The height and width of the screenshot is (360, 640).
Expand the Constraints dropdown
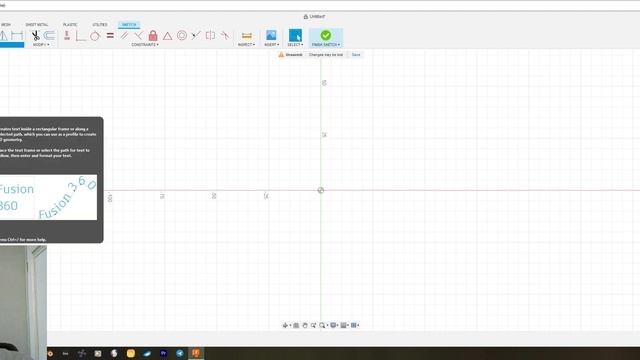click(145, 45)
